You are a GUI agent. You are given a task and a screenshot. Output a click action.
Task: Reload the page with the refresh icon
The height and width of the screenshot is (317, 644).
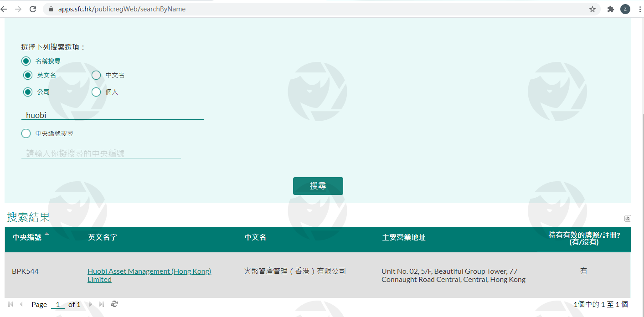click(x=33, y=9)
